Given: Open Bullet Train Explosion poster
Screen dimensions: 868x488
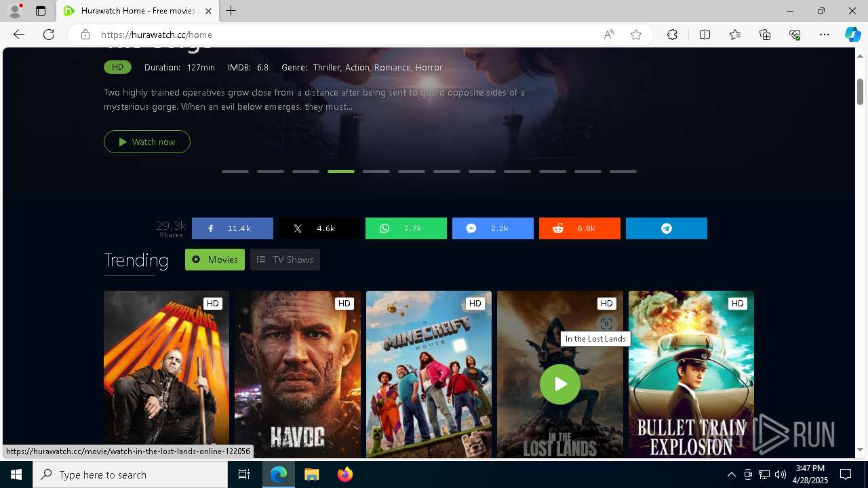Looking at the screenshot, I should point(691,375).
